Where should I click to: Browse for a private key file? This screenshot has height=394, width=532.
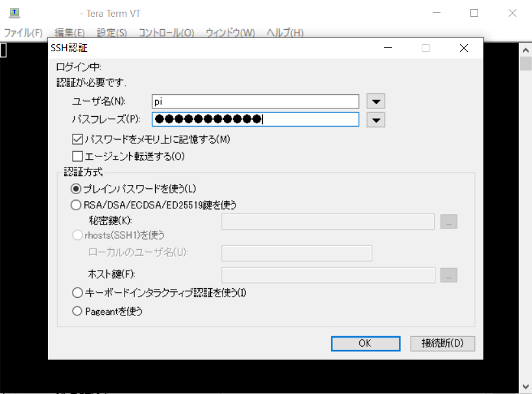pos(448,221)
